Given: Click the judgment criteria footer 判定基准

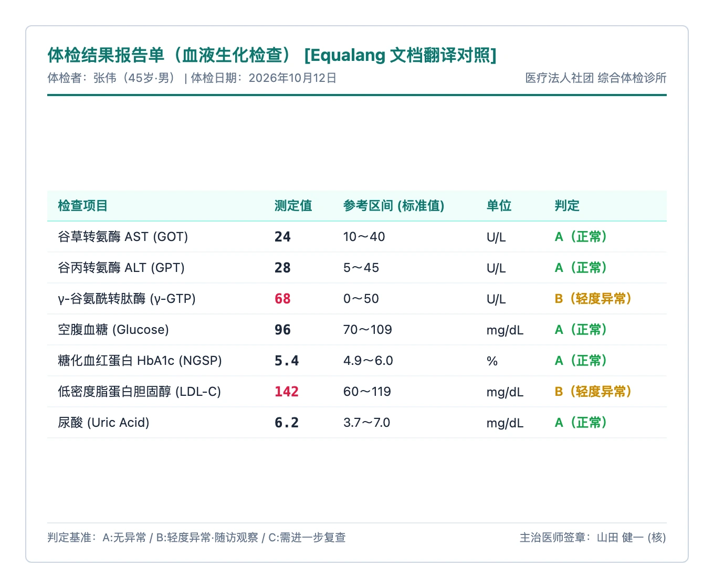Looking at the screenshot, I should point(196,538).
